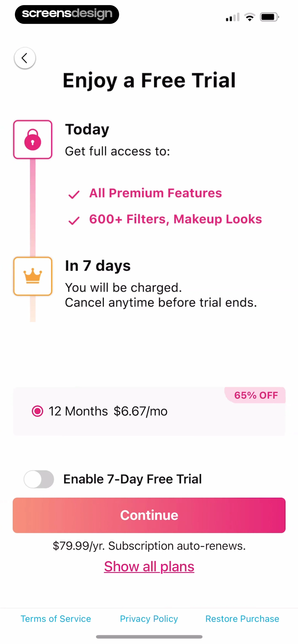Viewport: 298px width, 644px height.
Task: Tap the cellular signal bars
Action: (x=232, y=17)
